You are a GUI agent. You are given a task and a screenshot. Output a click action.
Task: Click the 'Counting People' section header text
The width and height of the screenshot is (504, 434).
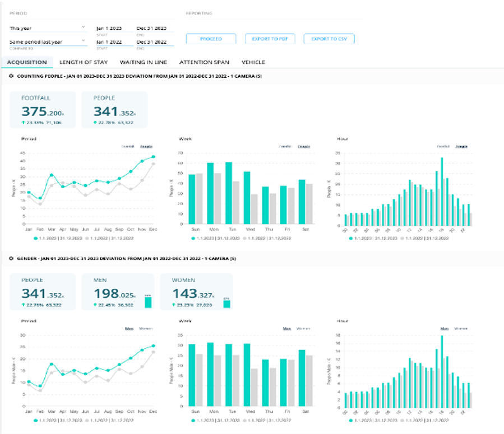[139, 76]
